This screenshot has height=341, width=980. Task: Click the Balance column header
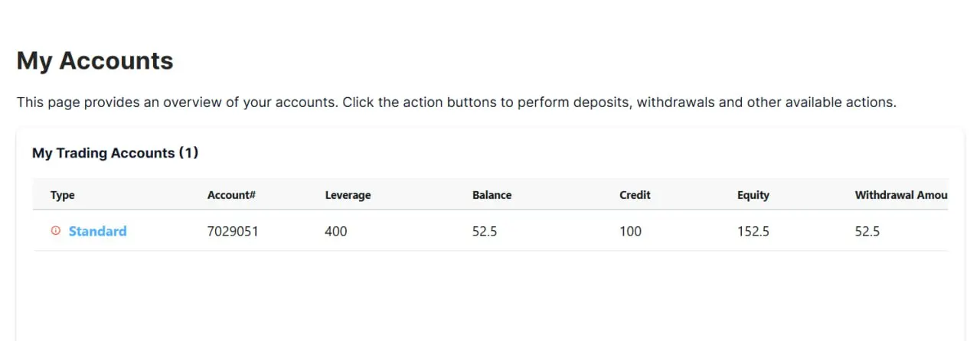492,195
